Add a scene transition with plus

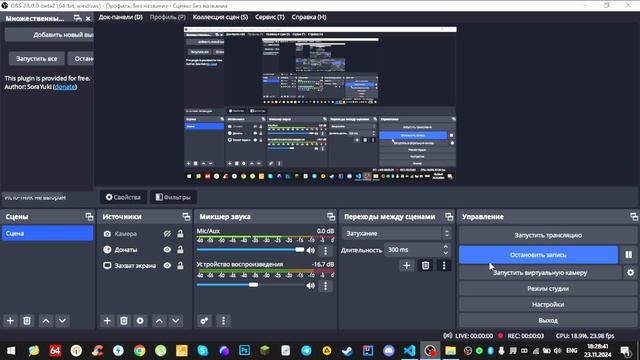click(x=407, y=266)
